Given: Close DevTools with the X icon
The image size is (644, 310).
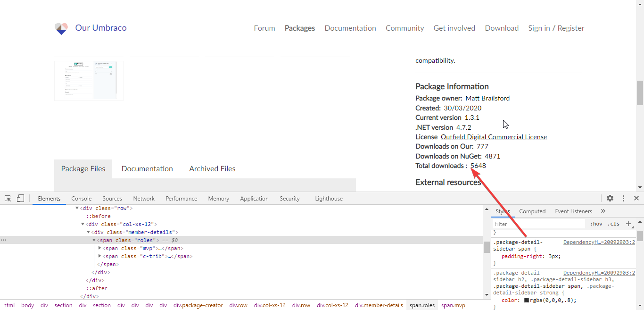Looking at the screenshot, I should (x=636, y=198).
